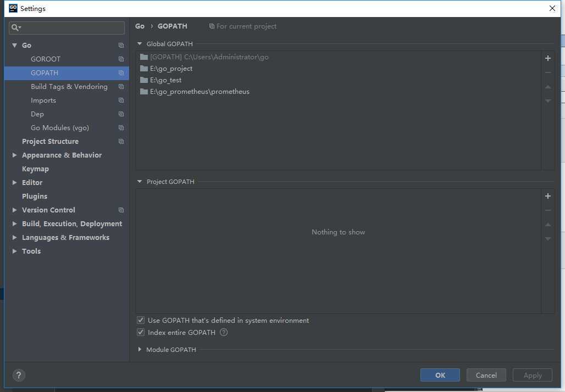Add a new Project GOPATH entry

point(548,196)
